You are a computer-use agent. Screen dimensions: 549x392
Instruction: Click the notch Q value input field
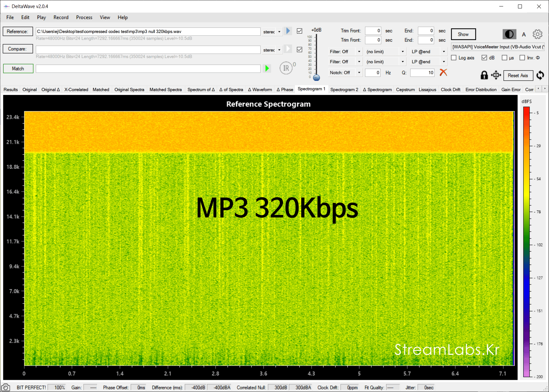(422, 73)
